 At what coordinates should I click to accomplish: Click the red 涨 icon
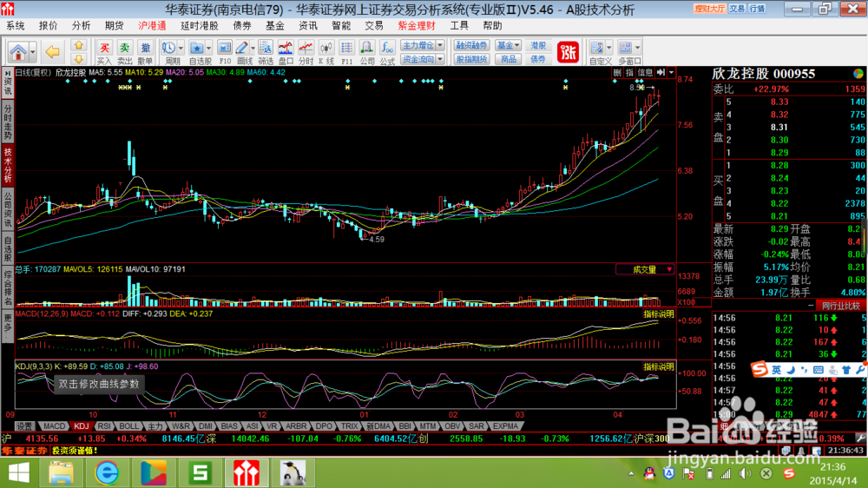coord(568,53)
